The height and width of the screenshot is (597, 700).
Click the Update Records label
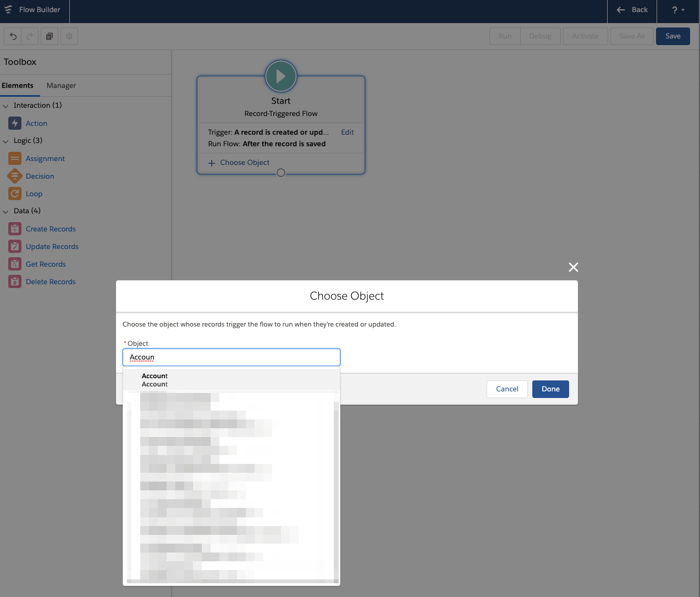52,247
